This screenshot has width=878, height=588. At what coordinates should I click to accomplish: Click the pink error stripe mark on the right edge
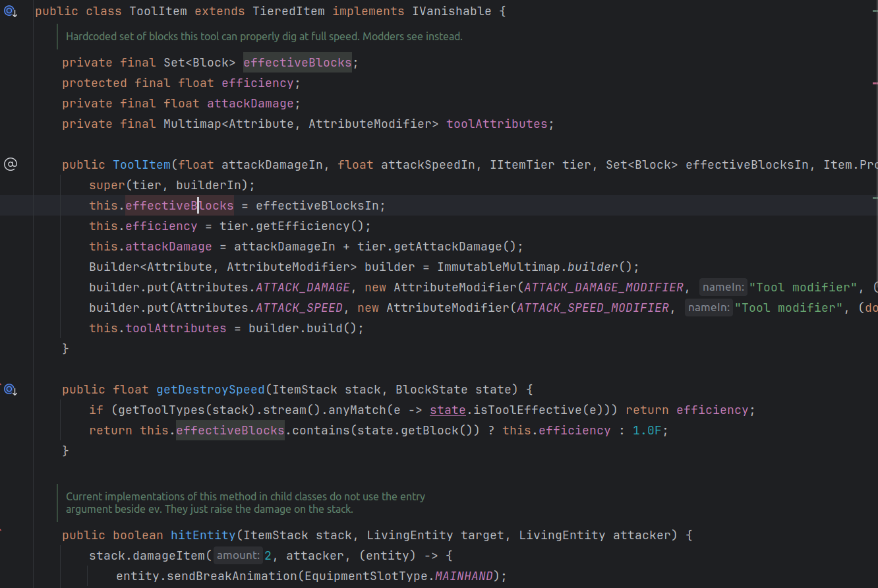coord(875,84)
